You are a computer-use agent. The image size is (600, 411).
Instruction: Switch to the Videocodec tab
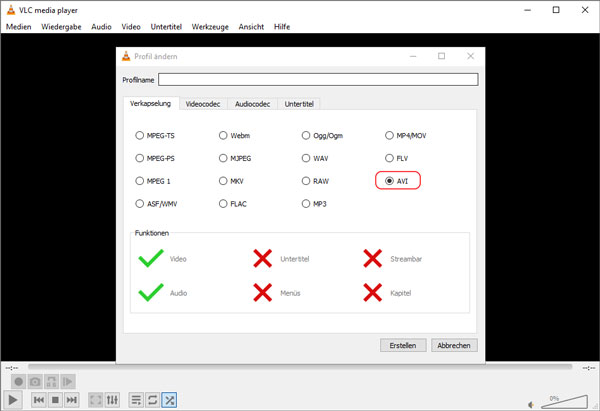203,104
